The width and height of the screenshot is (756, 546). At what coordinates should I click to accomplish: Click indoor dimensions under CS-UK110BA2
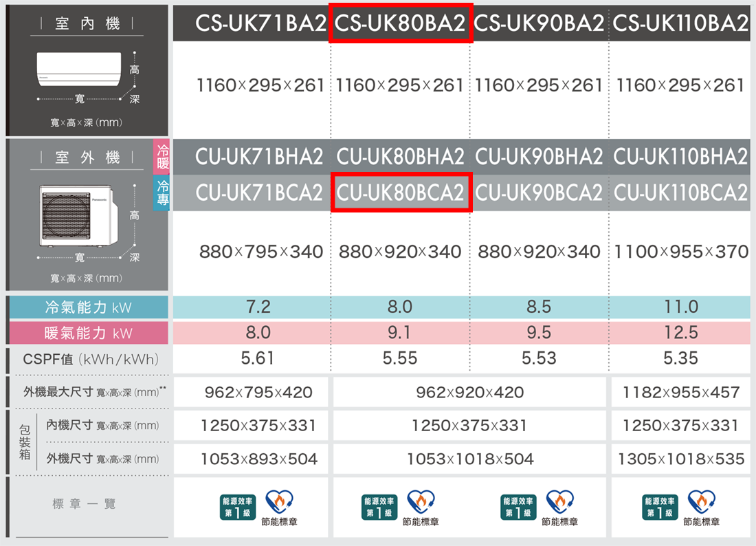pyautogui.click(x=681, y=85)
